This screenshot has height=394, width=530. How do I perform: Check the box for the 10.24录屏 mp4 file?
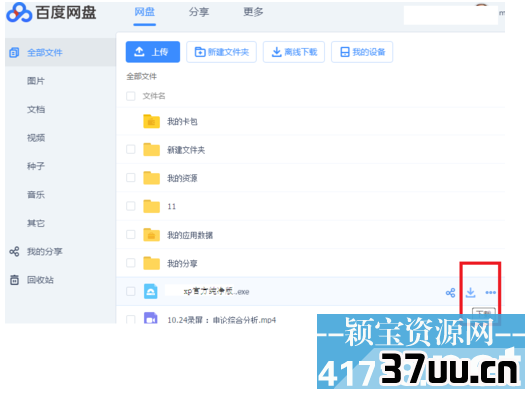click(x=131, y=319)
